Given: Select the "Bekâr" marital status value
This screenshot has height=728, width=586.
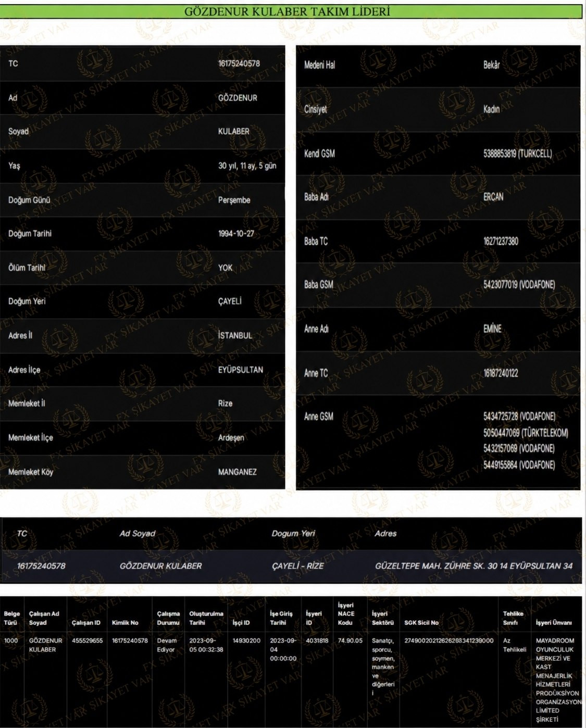Looking at the screenshot, I should coord(491,65).
